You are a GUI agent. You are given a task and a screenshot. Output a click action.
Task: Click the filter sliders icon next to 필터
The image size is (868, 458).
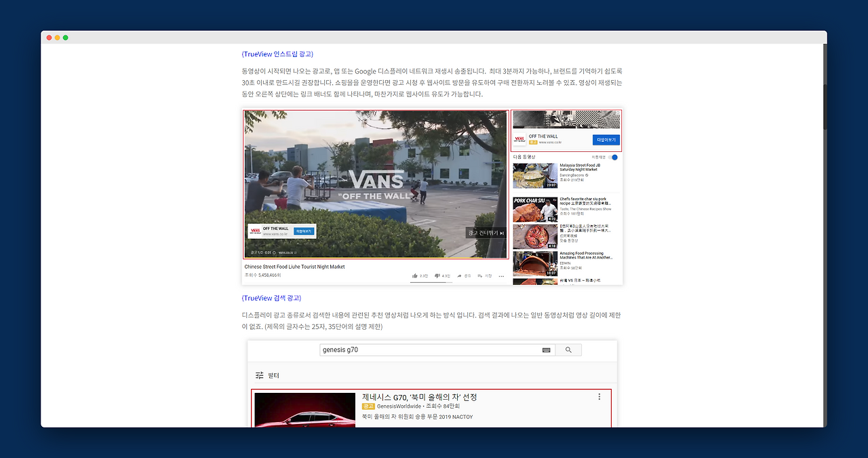(x=260, y=375)
